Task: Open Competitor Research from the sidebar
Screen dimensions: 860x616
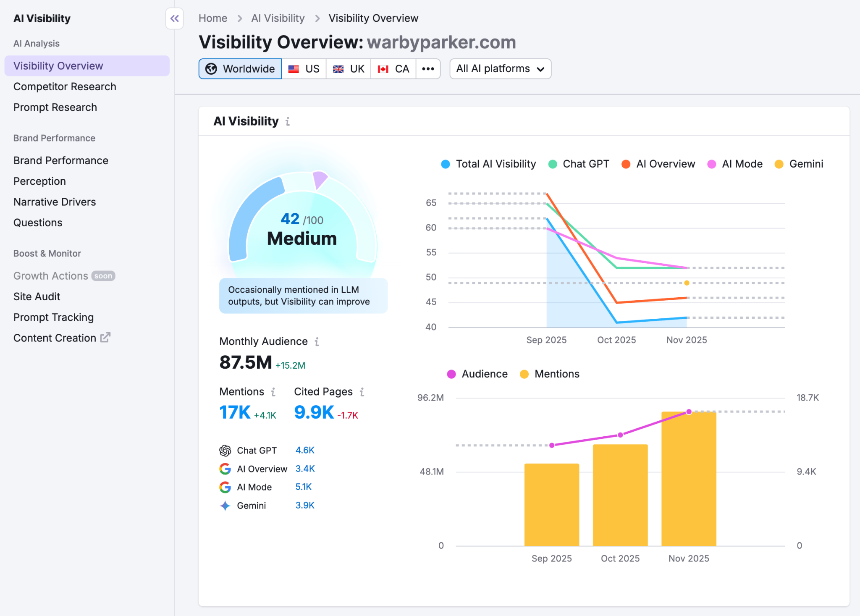Action: pos(65,87)
